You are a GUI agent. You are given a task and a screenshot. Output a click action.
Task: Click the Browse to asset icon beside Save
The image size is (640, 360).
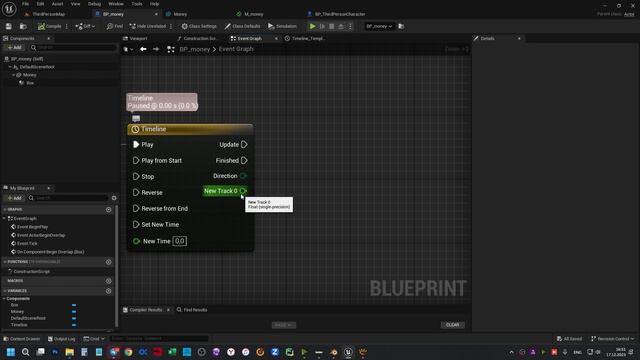point(23,26)
